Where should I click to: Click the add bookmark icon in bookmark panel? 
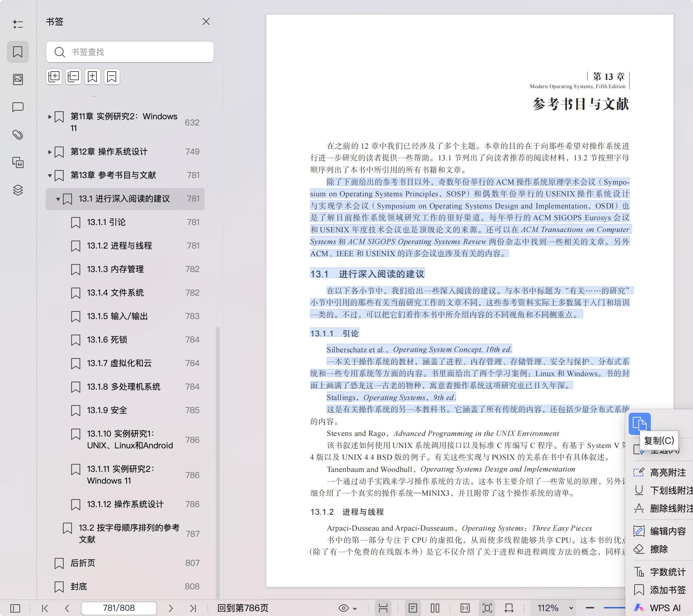92,76
